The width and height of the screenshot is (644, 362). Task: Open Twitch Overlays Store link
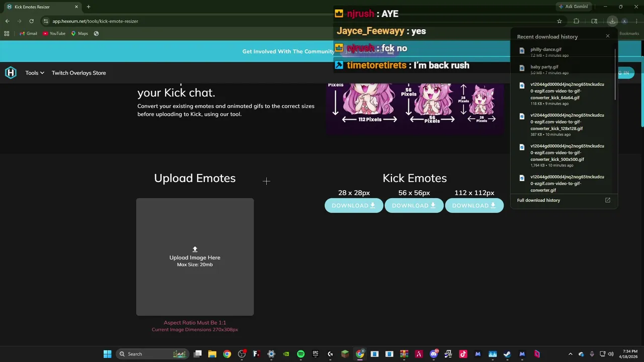(78, 73)
